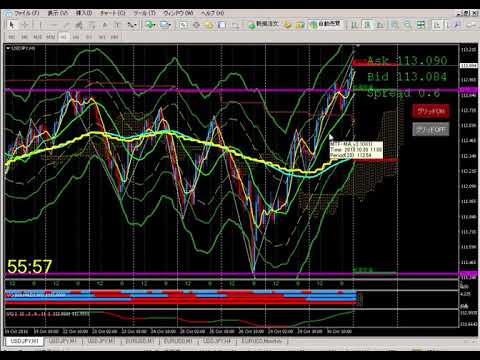Select the vertical line drawing tool
This screenshot has height=360, width=480.
click(x=41, y=25)
